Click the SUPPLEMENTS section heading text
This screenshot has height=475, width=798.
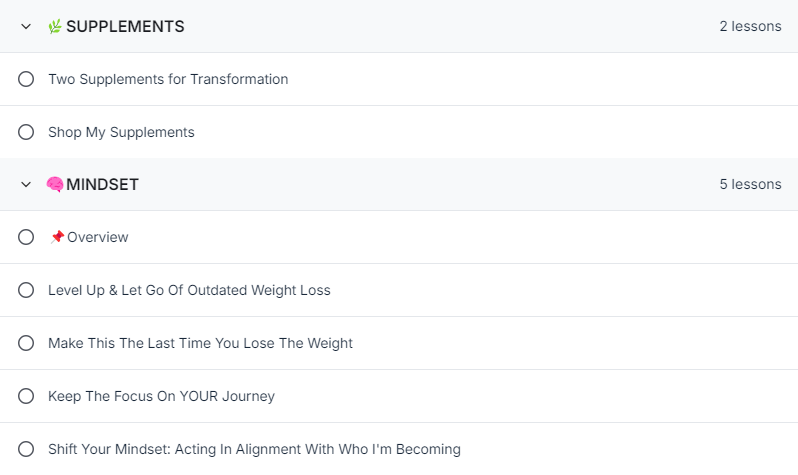coord(125,26)
